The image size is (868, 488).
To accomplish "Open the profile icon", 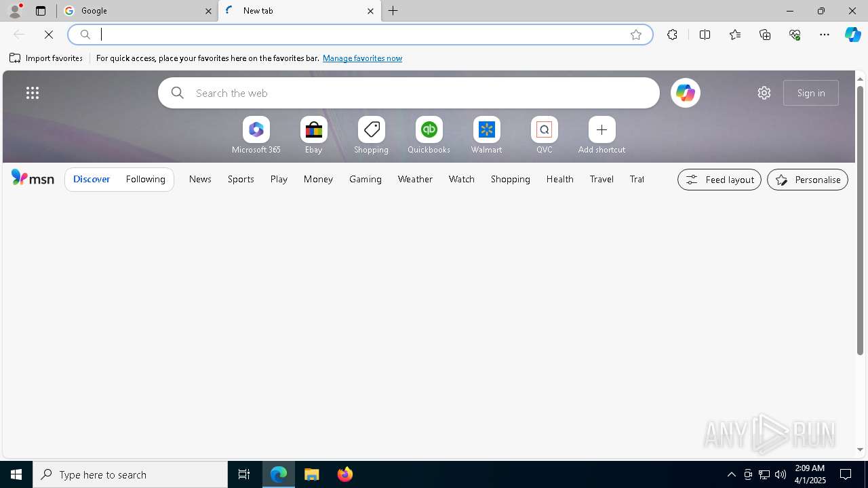I will (15, 10).
